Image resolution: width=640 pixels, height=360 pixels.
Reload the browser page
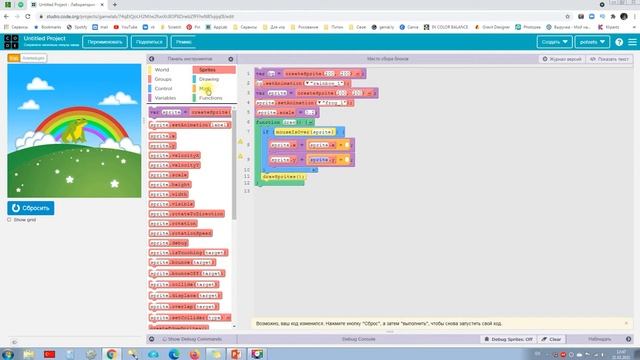click(28, 16)
